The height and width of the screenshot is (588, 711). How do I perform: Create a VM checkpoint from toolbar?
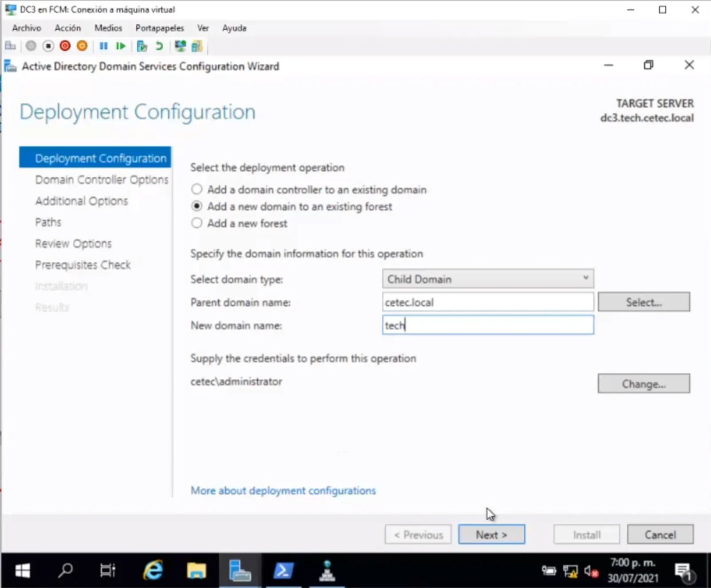(x=142, y=46)
